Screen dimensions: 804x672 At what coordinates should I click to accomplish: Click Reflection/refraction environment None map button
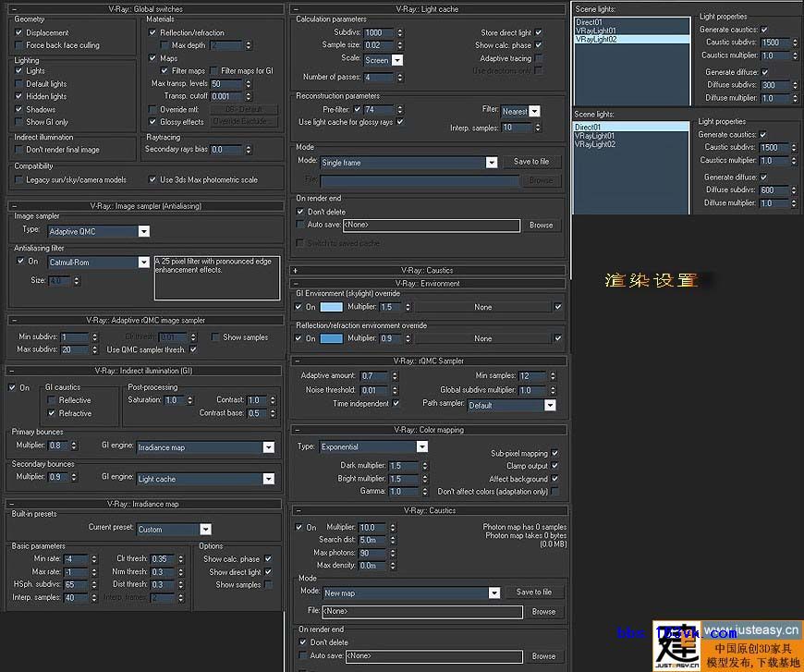(482, 338)
